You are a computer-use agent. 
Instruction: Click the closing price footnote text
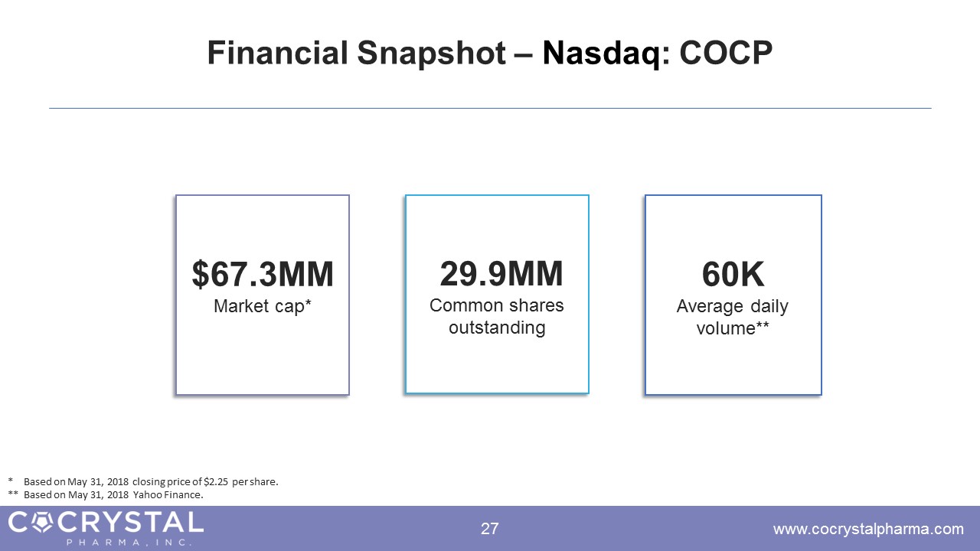pos(151,482)
